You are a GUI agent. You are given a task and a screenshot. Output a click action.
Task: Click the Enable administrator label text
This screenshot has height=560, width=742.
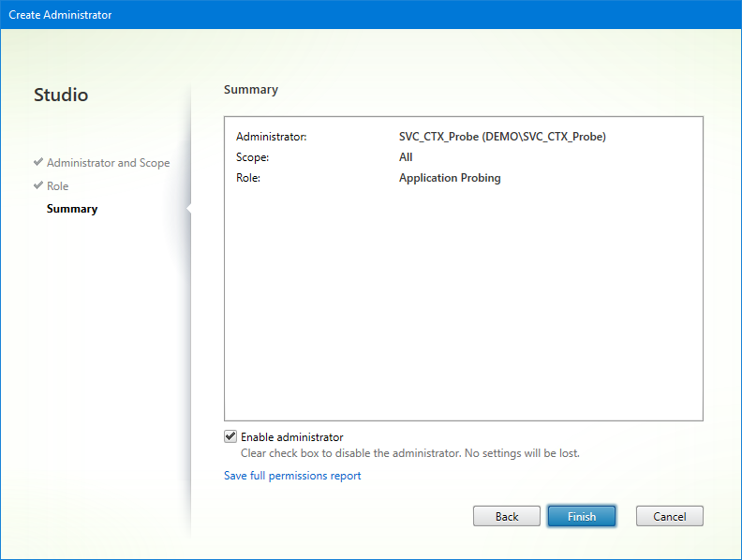(x=291, y=437)
